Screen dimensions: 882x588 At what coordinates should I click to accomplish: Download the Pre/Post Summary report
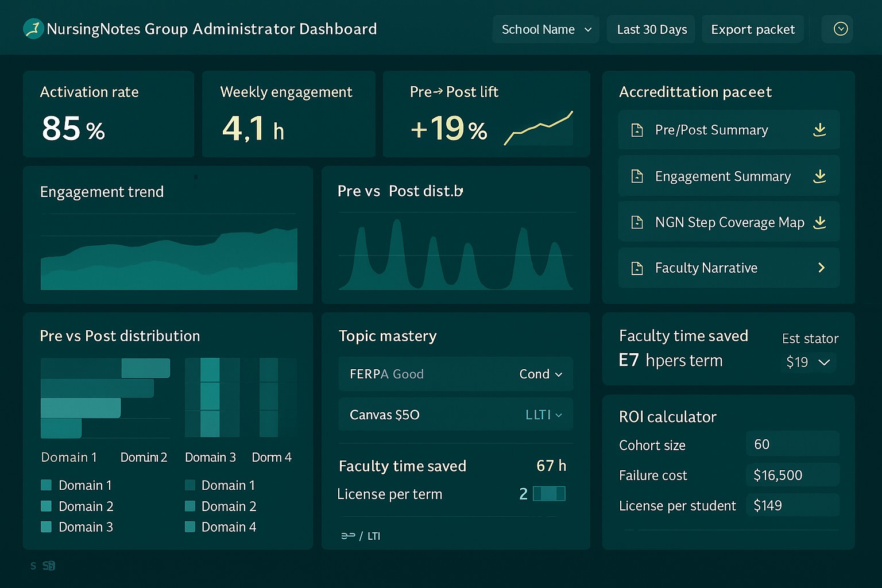(x=819, y=130)
